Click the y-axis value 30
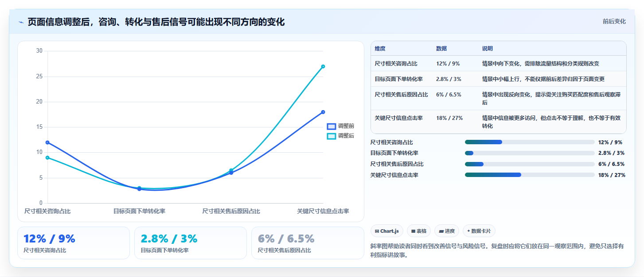This screenshot has height=277, width=644. [39, 51]
